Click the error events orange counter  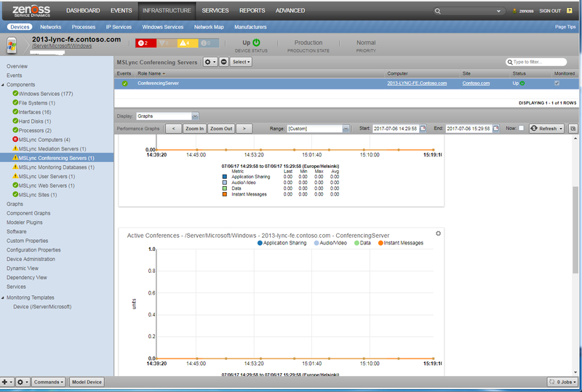(x=167, y=43)
